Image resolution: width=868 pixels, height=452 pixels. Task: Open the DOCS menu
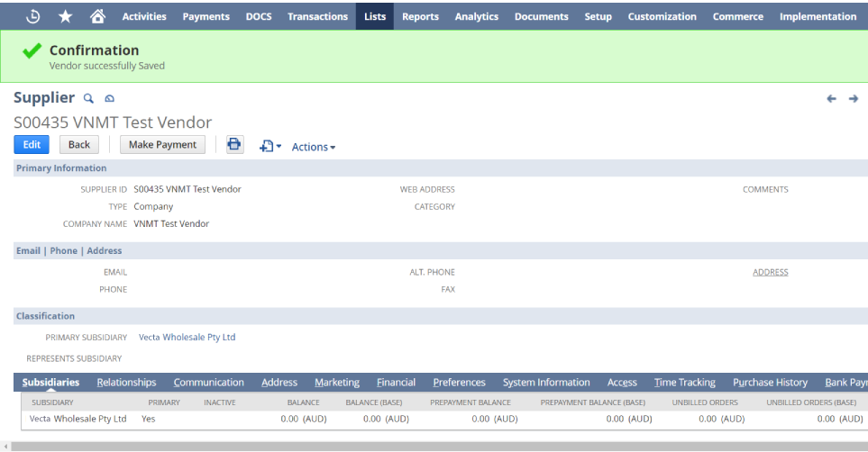259,16
